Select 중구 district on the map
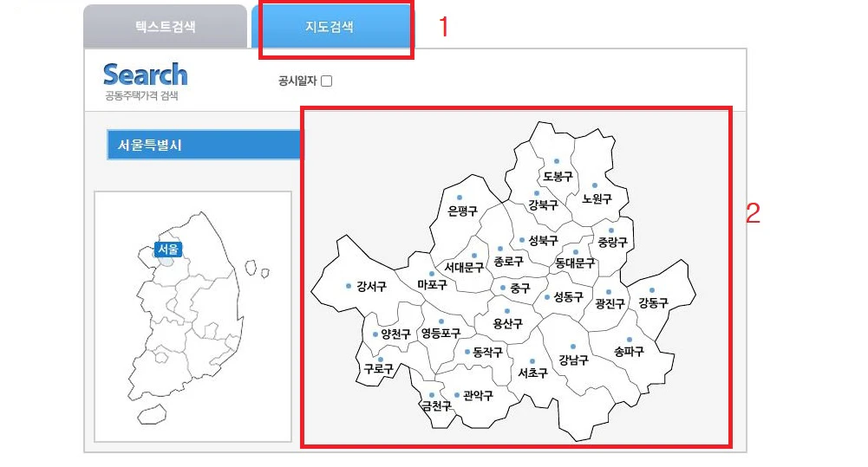This screenshot has height=467, width=868. click(x=519, y=288)
